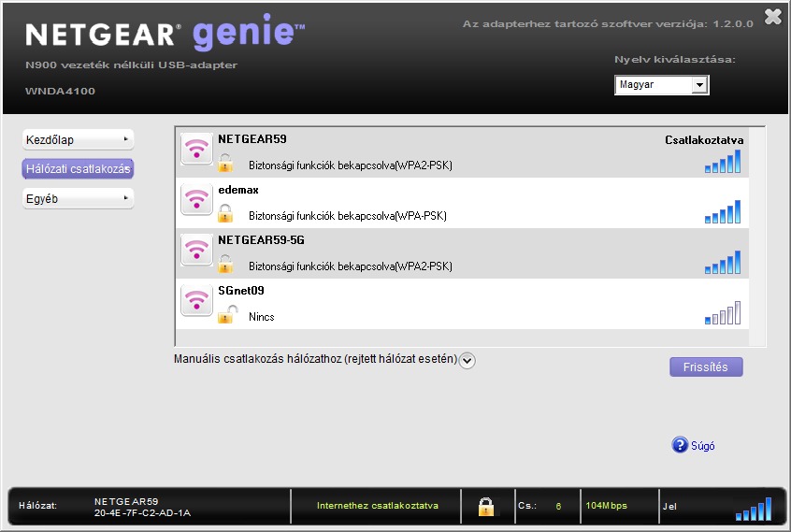Click the Jel signal bars in the status bar
Screen dimensions: 791x532
(x=754, y=509)
